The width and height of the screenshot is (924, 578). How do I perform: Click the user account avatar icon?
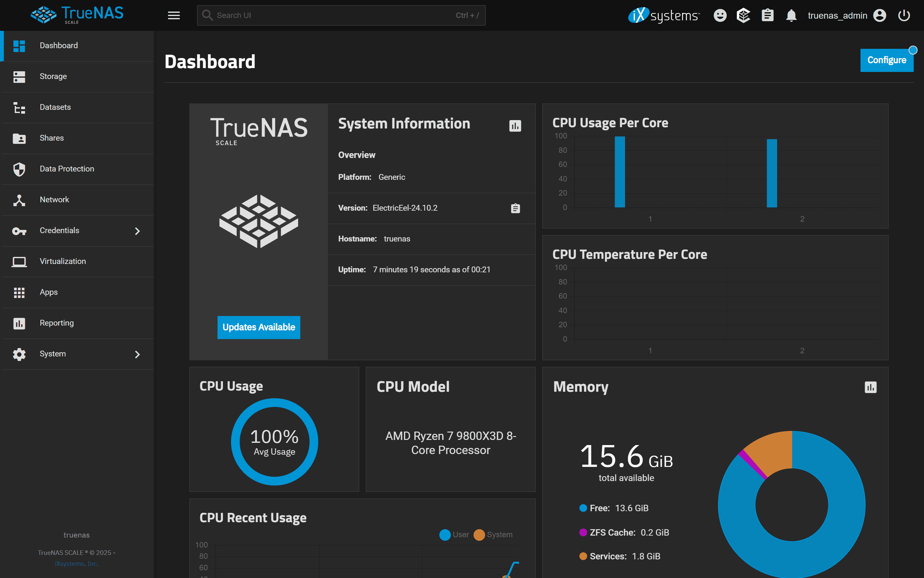[880, 15]
